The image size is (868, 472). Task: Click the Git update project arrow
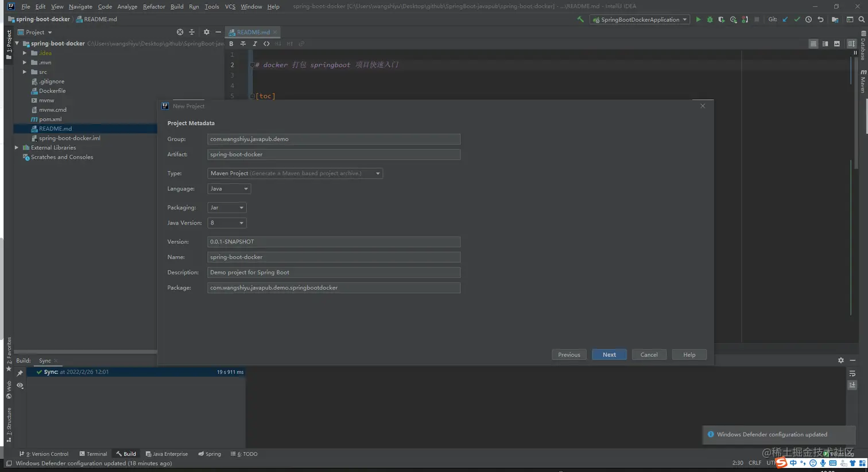785,20
